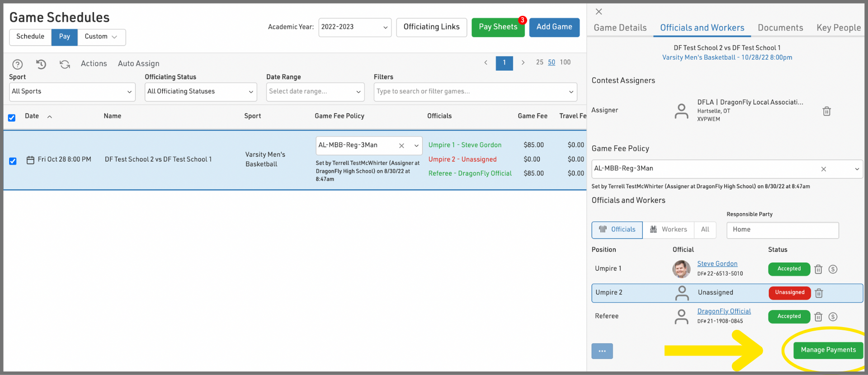Toggle the select-all checkbox in table header
868x375 pixels.
(x=12, y=118)
